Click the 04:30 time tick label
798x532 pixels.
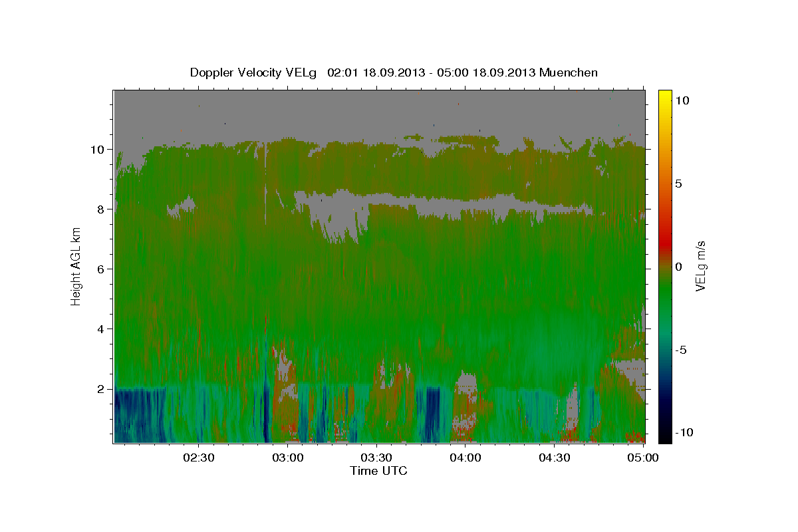tap(554, 457)
